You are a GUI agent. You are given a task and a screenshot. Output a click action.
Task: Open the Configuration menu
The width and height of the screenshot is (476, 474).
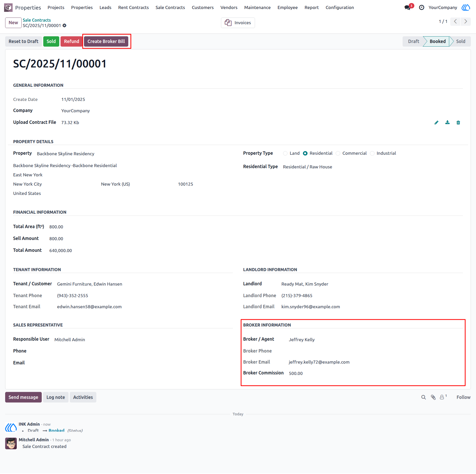pyautogui.click(x=339, y=7)
